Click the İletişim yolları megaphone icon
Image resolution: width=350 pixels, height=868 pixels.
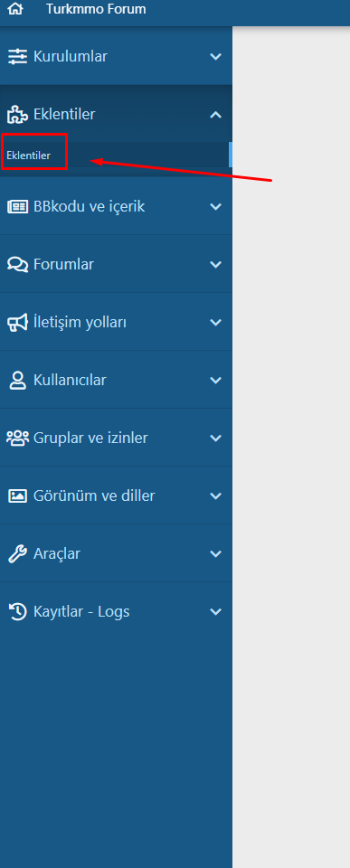[17, 323]
